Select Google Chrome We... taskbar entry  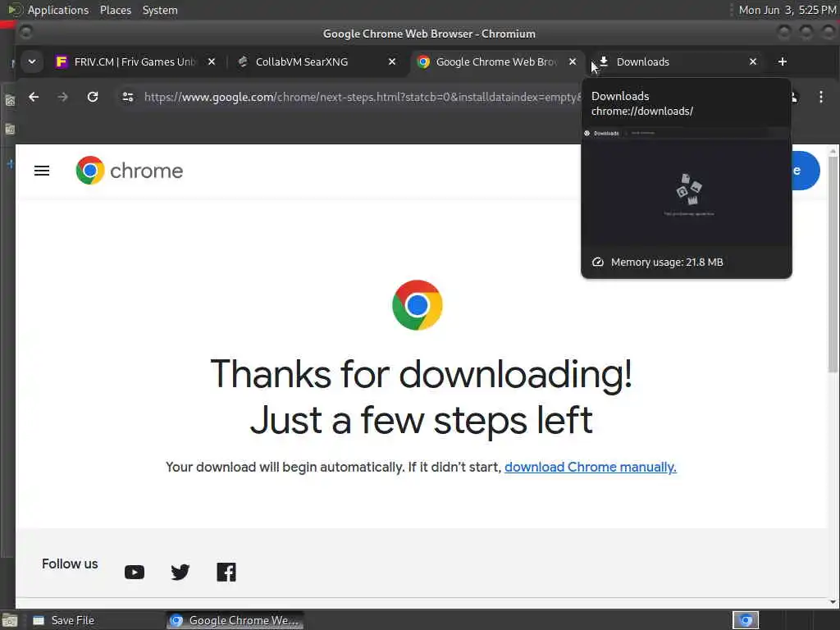click(235, 620)
